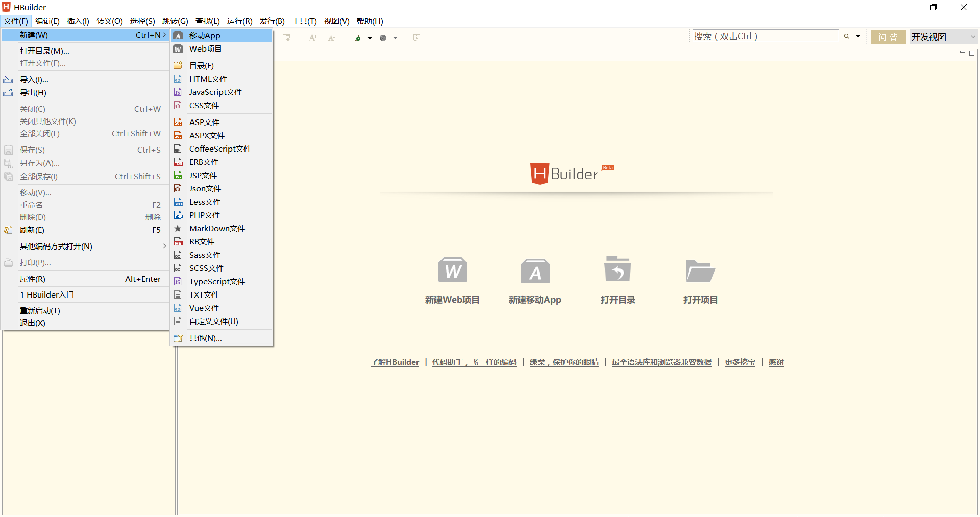Open the 运行(R) menu

point(240,21)
